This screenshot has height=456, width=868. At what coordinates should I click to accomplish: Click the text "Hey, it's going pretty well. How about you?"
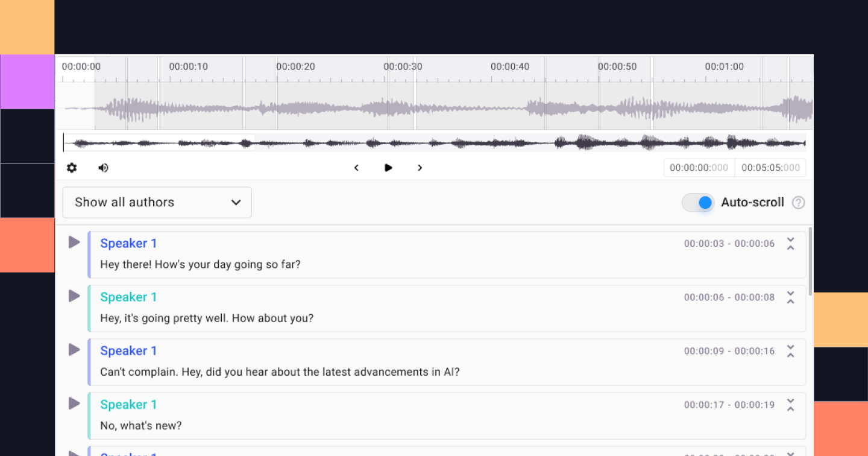207,318
